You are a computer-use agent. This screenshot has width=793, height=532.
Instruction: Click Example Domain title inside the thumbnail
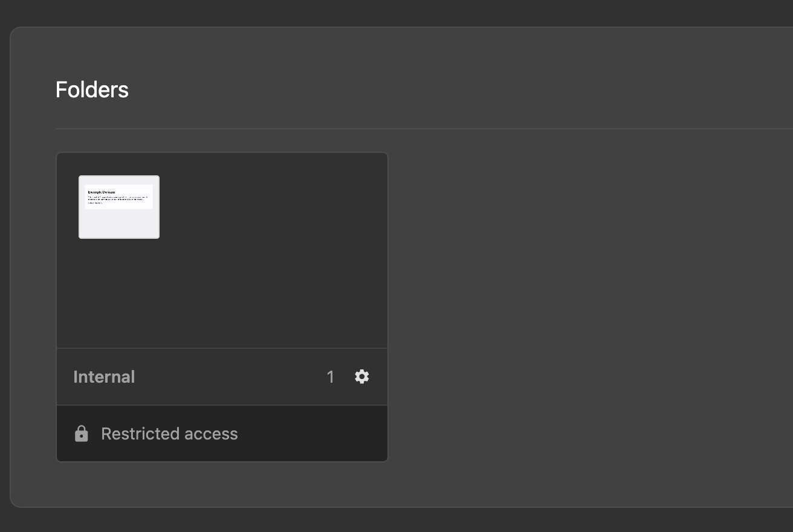[x=102, y=192]
